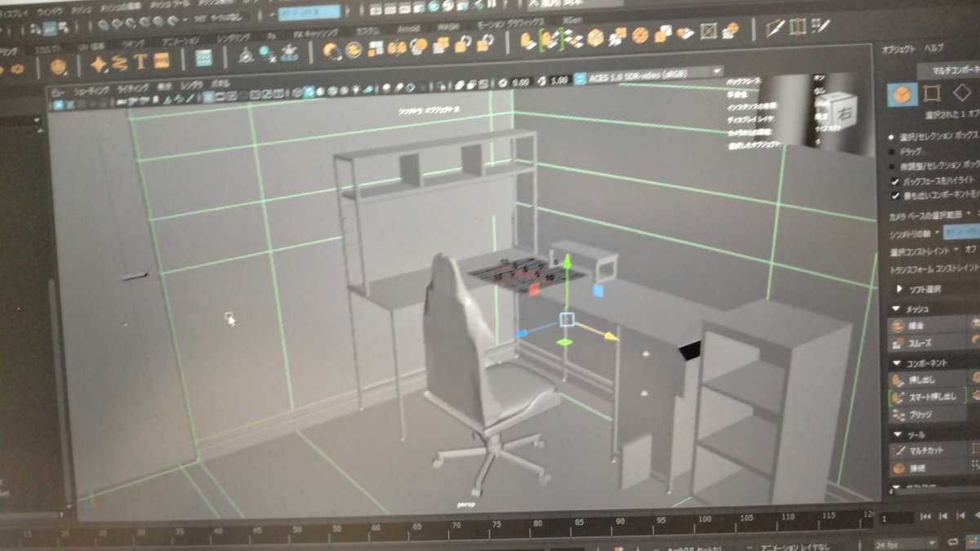Click frame 80 on the timeline
Image resolution: width=980 pixels, height=551 pixels.
coord(537,523)
